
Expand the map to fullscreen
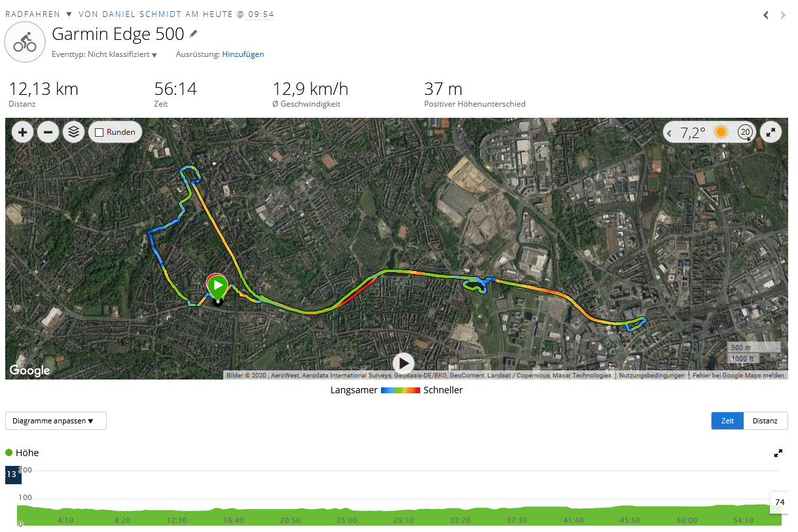(771, 132)
